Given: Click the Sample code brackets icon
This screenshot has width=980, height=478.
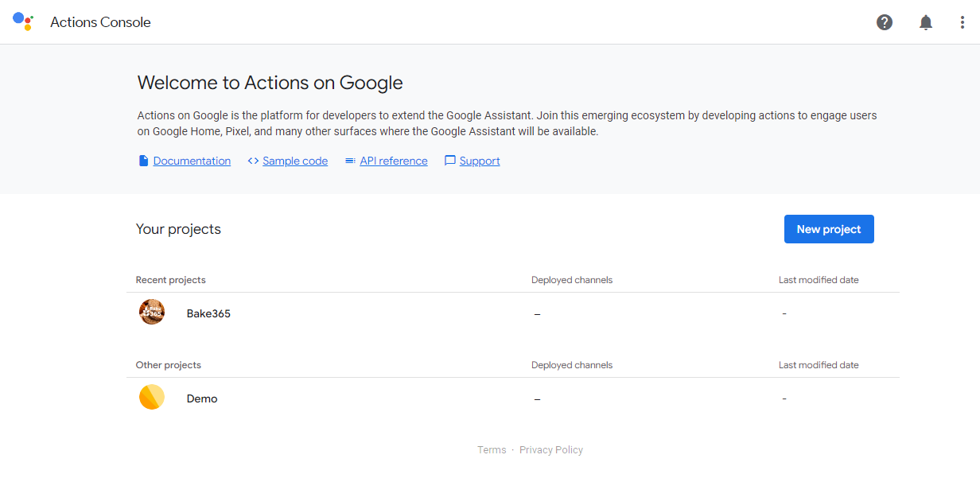Looking at the screenshot, I should [253, 161].
